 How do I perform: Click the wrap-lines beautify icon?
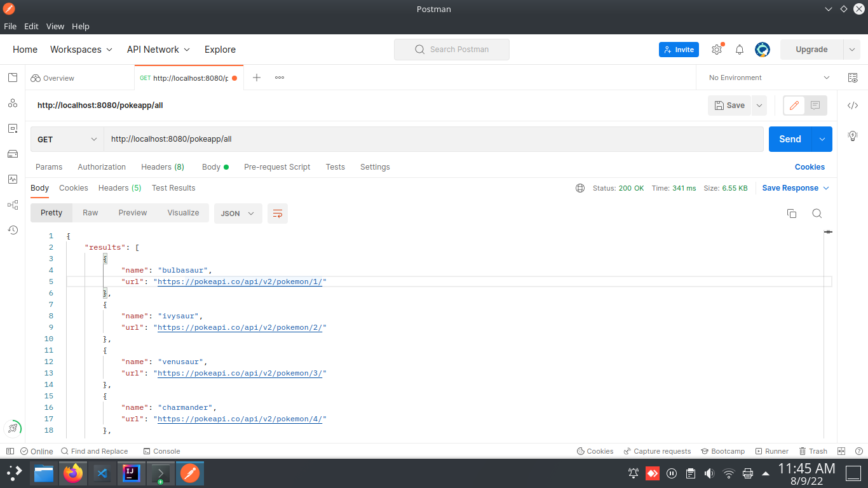tap(277, 214)
